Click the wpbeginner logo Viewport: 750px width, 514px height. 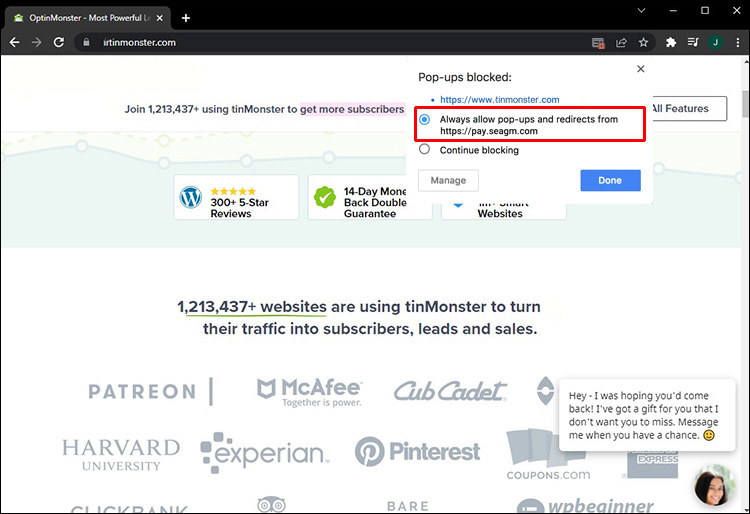point(585,506)
